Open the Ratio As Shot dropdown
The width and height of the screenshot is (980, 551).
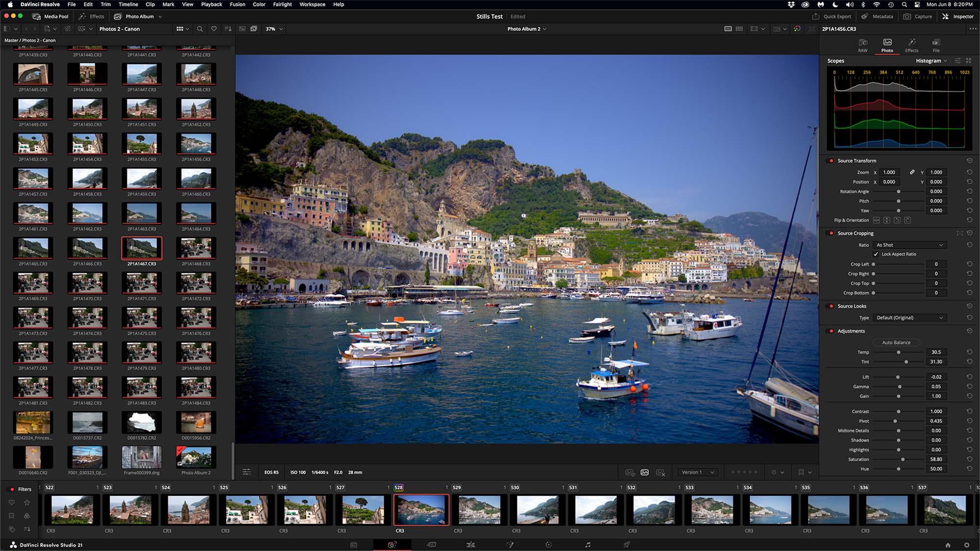[909, 245]
